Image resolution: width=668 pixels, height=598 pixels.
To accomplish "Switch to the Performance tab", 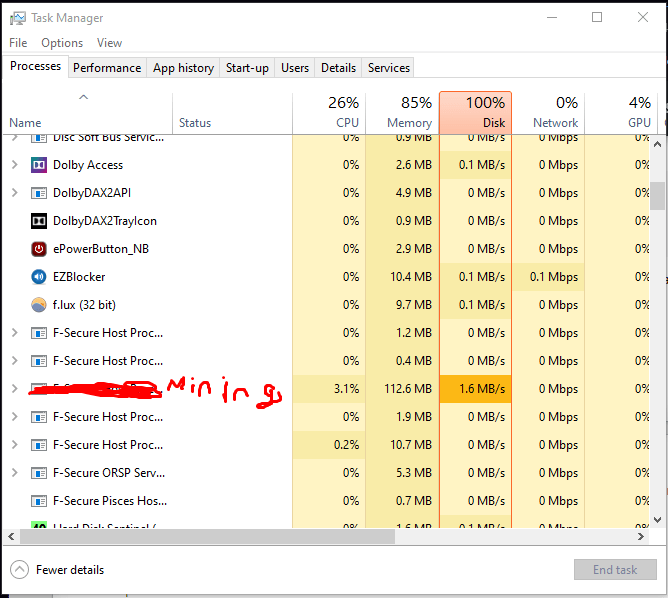I will (x=107, y=68).
